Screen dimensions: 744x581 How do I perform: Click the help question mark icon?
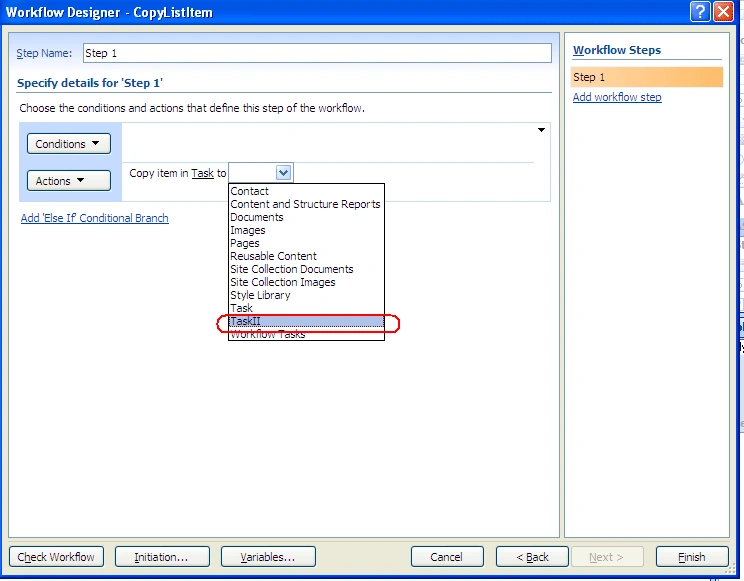click(x=700, y=11)
